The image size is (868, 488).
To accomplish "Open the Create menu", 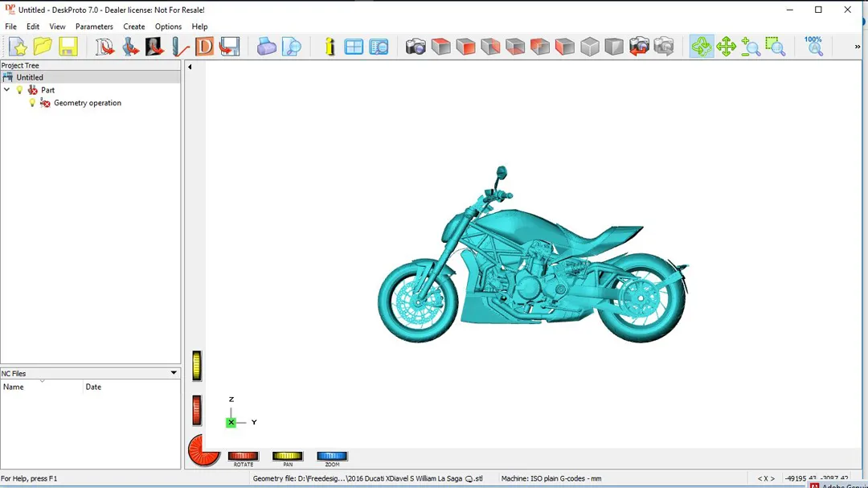I will click(x=134, y=27).
